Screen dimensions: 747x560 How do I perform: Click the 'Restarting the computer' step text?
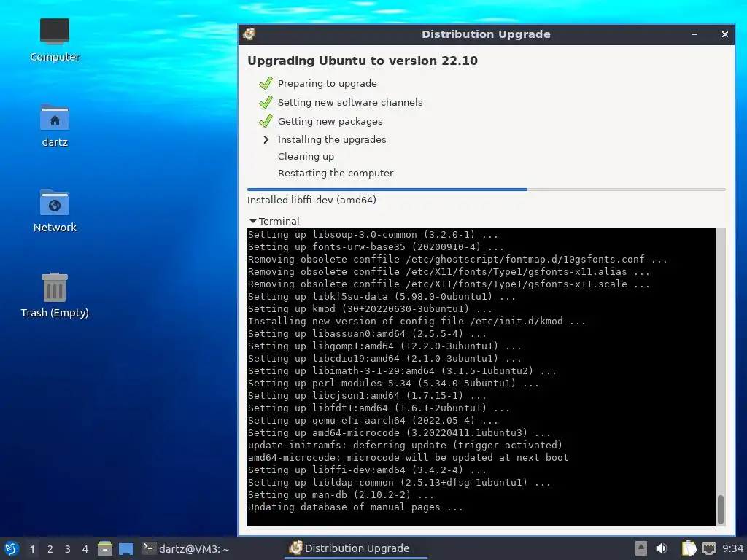(336, 173)
